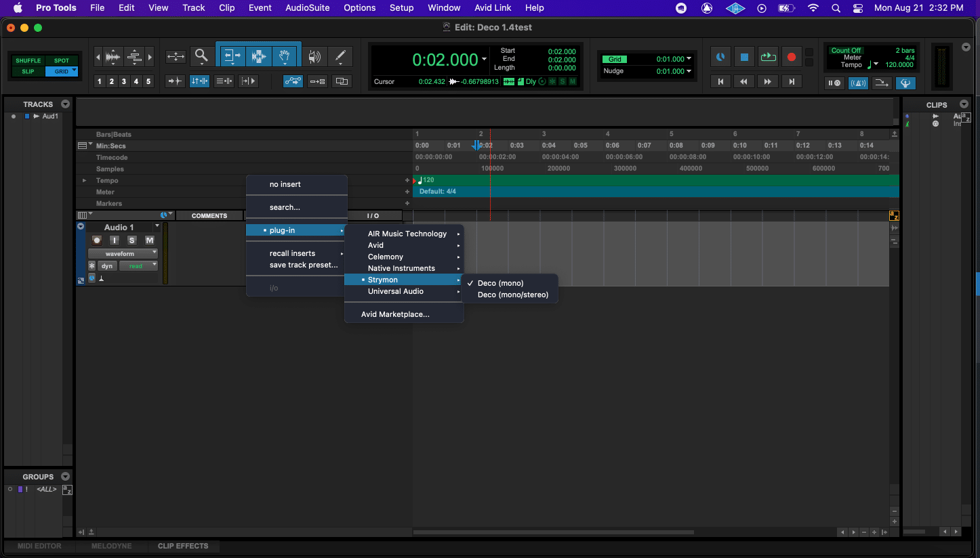Select the Pencil tool
Viewport: 980px width, 558px height.
coord(340,56)
